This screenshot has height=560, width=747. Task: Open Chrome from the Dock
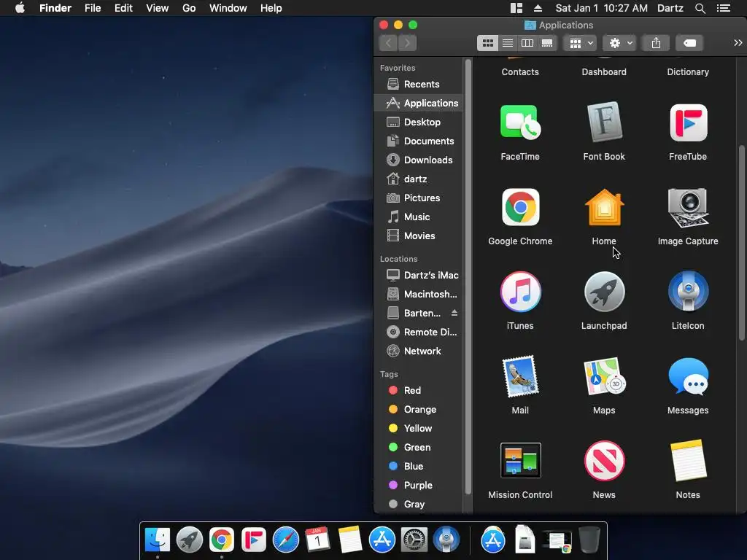(x=222, y=540)
